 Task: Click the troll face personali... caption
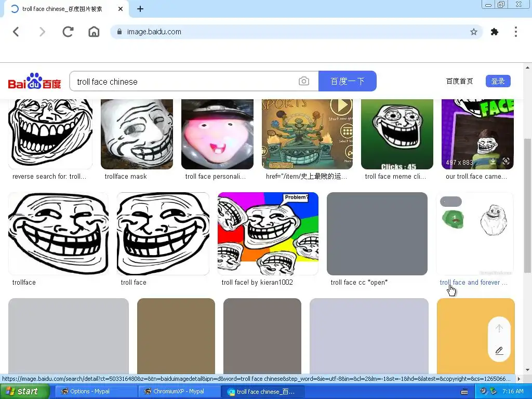coord(216,177)
